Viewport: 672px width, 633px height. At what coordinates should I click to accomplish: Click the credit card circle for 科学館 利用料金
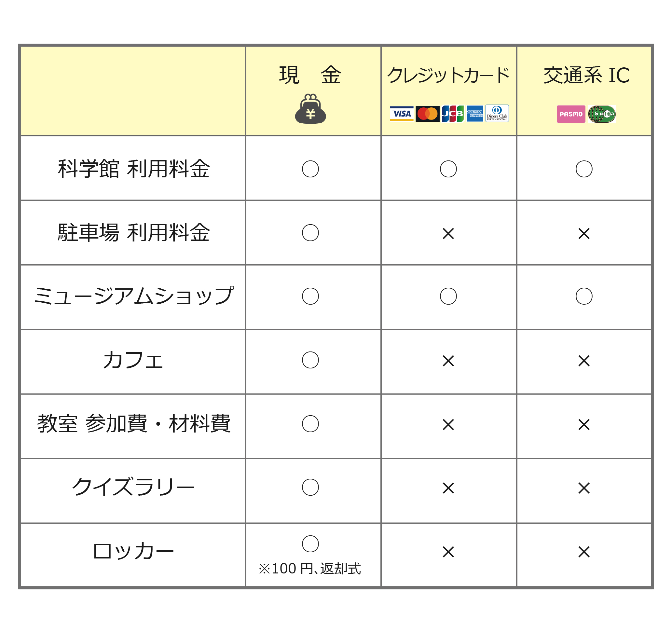click(x=448, y=169)
